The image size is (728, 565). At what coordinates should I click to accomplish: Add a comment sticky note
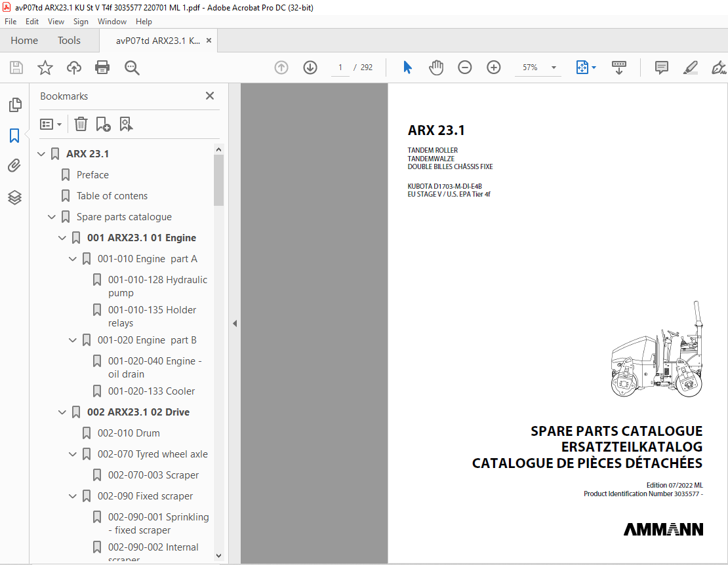[x=662, y=68]
